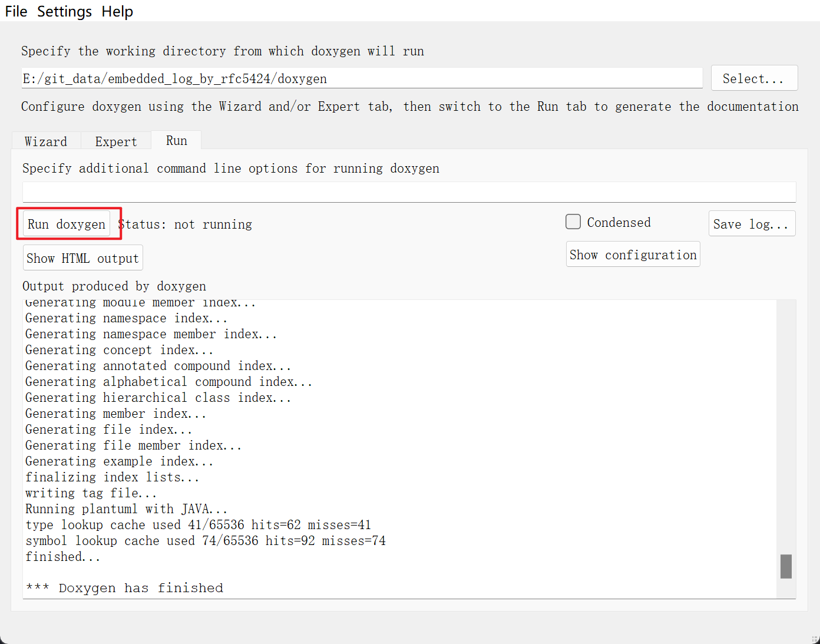Click 'Generating file member index...' line
Image resolution: width=820 pixels, height=644 pixels.
(x=134, y=445)
